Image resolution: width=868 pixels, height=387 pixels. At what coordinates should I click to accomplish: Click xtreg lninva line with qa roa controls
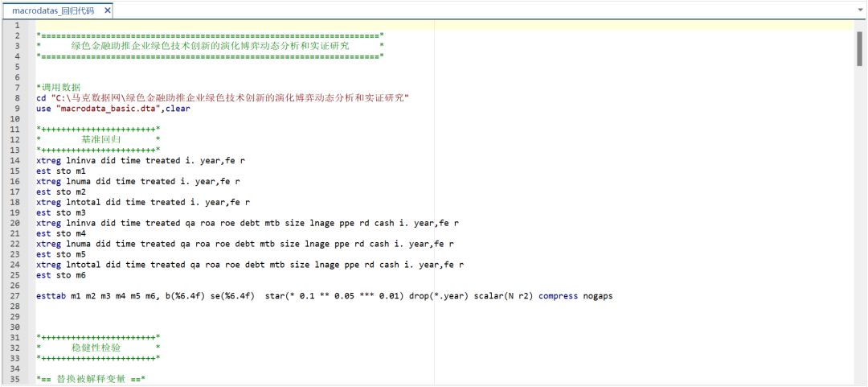click(248, 224)
